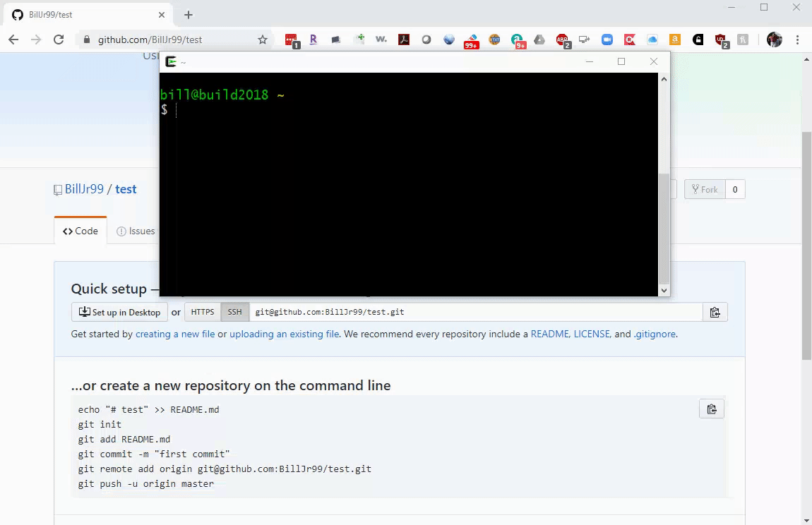Viewport: 812px width, 525px height.
Task: Open a new browser tab
Action: [x=189, y=15]
